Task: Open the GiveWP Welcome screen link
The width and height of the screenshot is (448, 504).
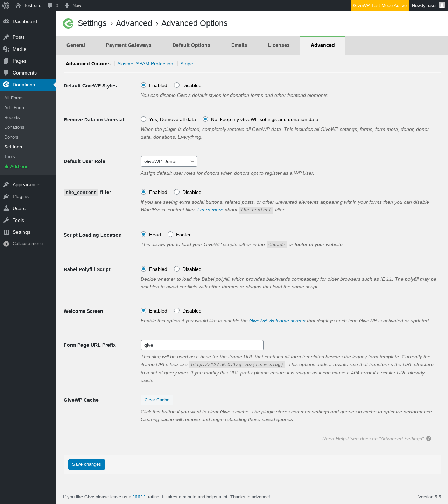Action: tap(277, 321)
